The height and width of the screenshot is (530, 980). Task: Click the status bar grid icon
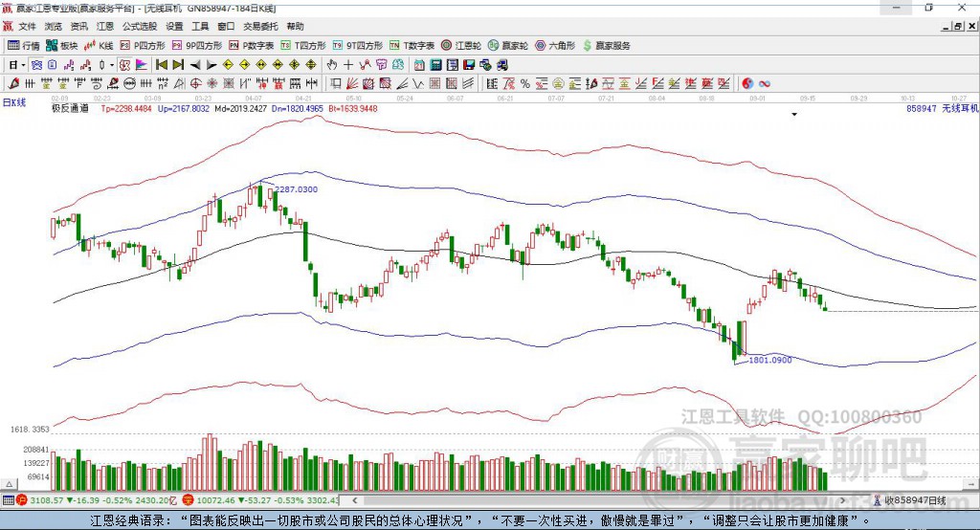pos(8,500)
